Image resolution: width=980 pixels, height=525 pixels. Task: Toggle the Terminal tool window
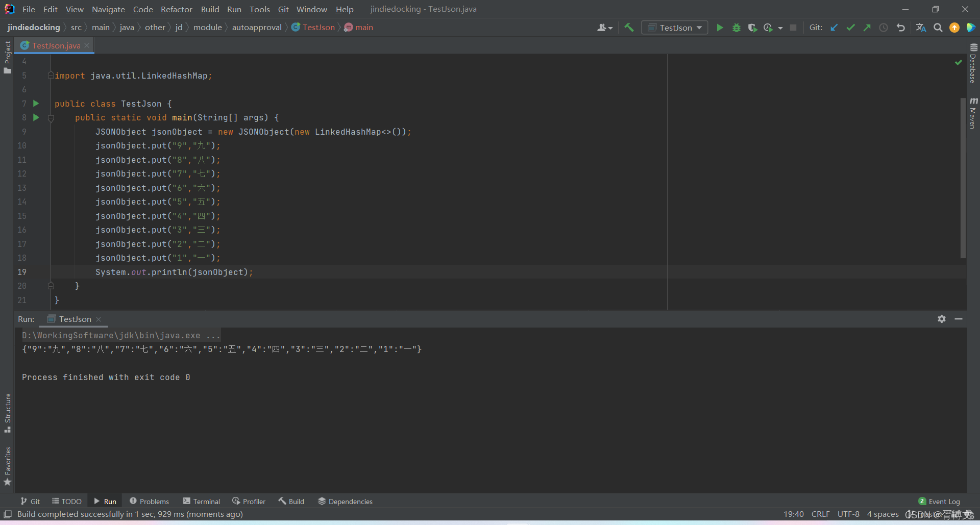click(x=201, y=501)
